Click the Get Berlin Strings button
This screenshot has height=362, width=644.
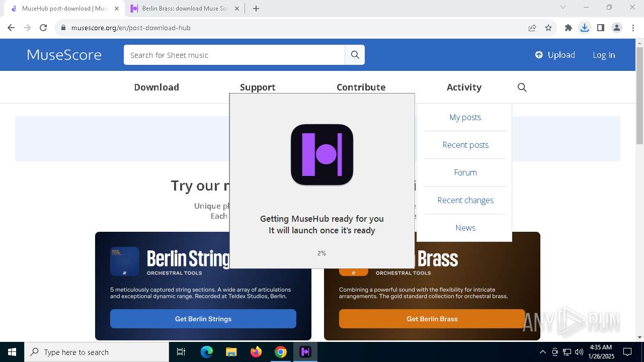203,319
